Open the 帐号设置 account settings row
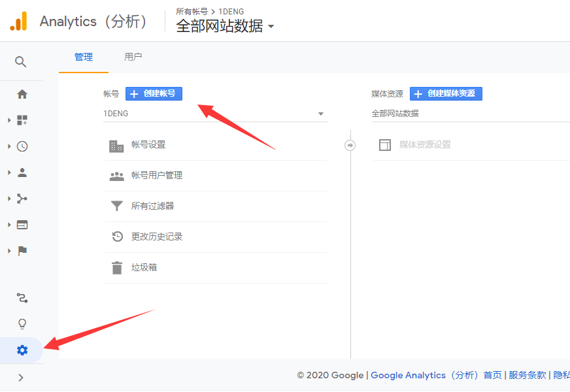This screenshot has height=392, width=570. (149, 146)
